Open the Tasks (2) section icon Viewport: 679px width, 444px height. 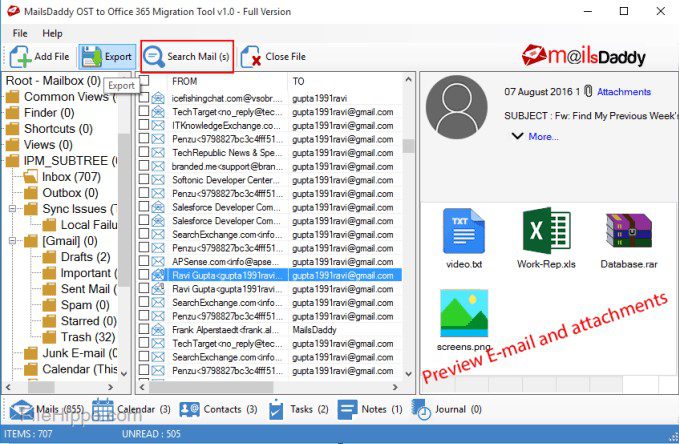tap(275, 410)
